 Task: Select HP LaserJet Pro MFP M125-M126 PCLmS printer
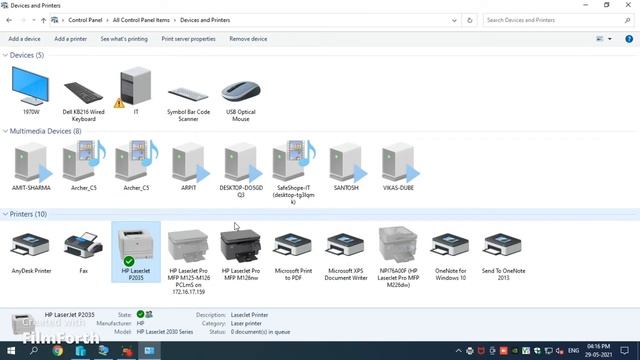(x=189, y=261)
